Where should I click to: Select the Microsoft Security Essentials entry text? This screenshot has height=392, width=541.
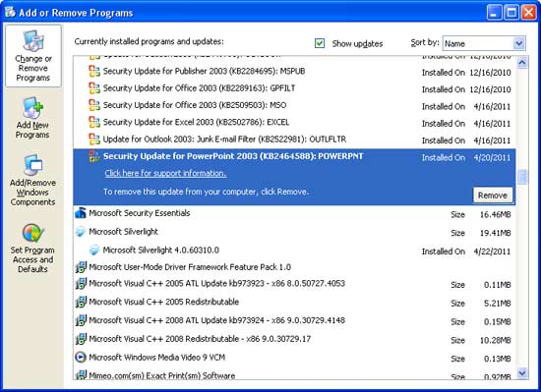[x=140, y=213]
